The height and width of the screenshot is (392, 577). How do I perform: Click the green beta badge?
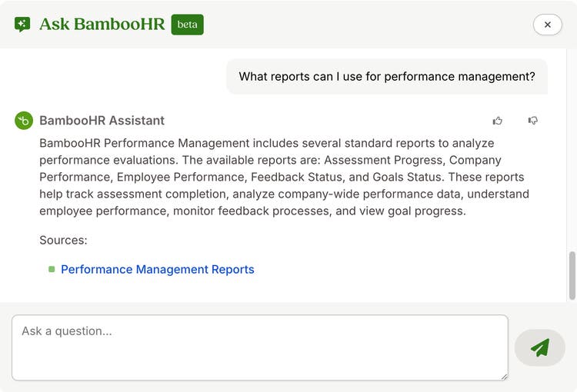[x=187, y=25]
